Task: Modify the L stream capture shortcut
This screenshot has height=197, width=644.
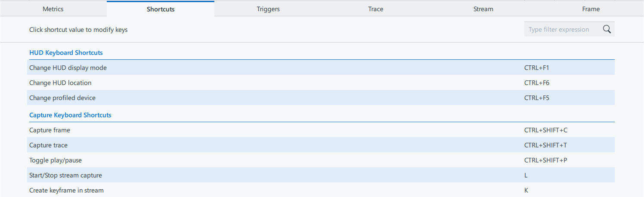Action: (x=526, y=175)
